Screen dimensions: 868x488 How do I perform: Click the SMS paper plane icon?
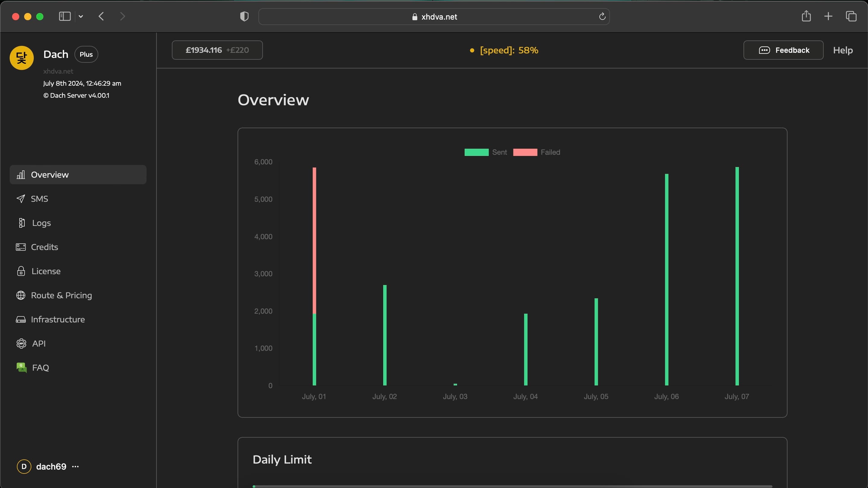coord(21,199)
